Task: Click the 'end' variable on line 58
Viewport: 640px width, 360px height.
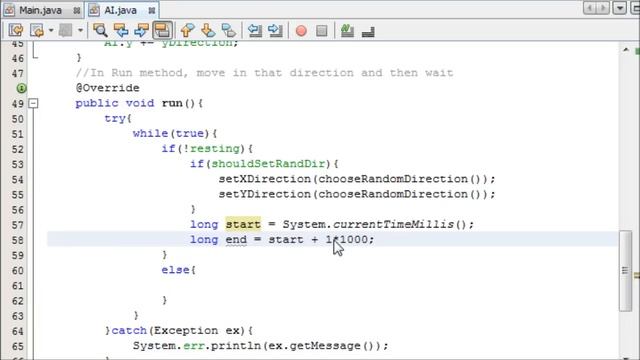Action: coord(236,240)
